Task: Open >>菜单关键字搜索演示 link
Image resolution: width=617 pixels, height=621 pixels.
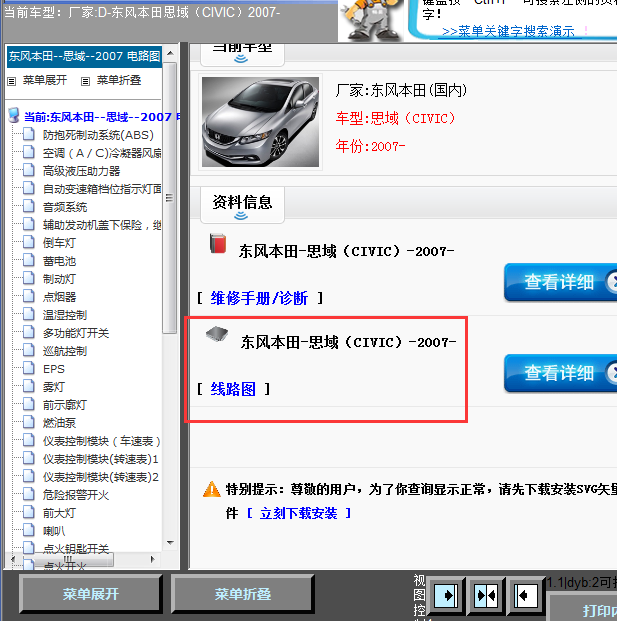Action: [x=508, y=31]
